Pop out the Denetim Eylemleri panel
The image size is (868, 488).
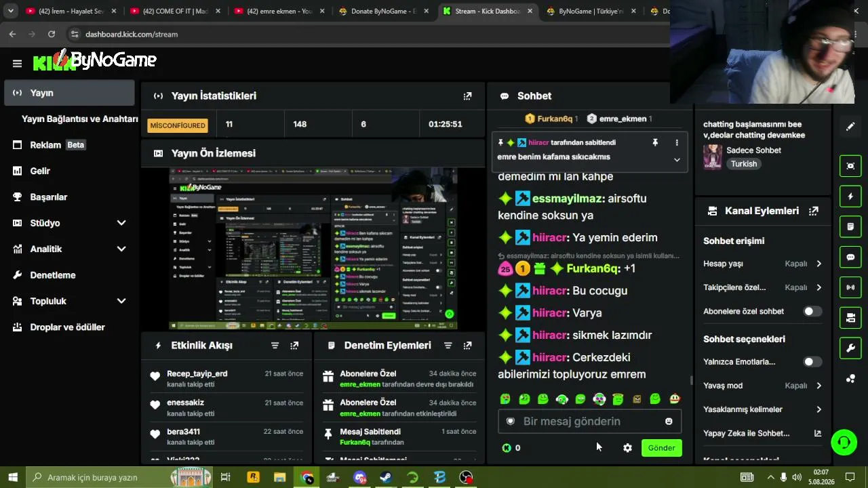coord(467,346)
